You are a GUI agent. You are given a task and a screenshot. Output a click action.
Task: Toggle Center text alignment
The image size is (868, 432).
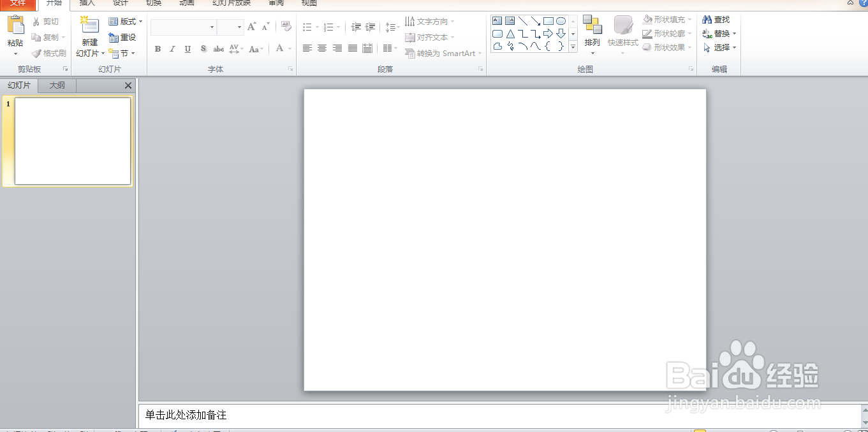(322, 48)
